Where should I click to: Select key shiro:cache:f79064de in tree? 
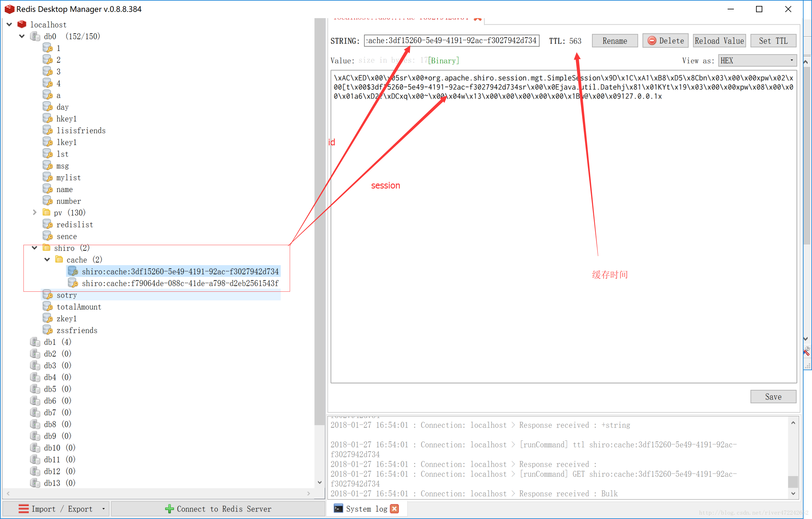180,283
